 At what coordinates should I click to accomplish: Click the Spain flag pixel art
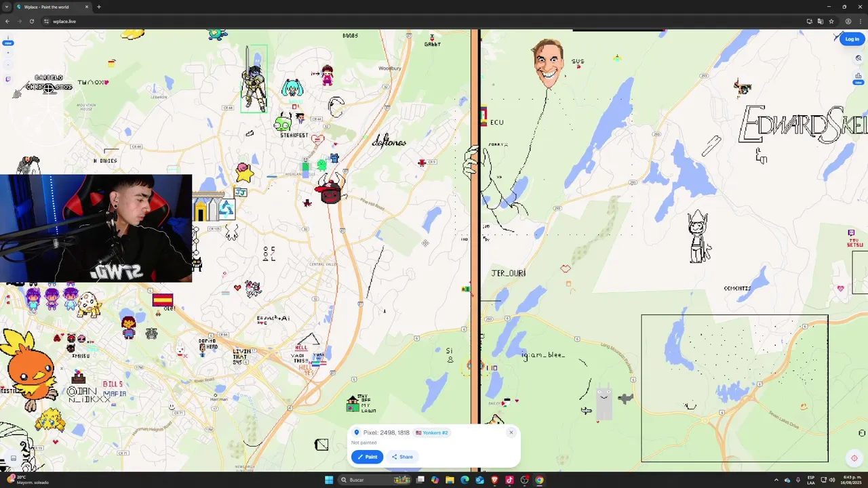pos(163,300)
